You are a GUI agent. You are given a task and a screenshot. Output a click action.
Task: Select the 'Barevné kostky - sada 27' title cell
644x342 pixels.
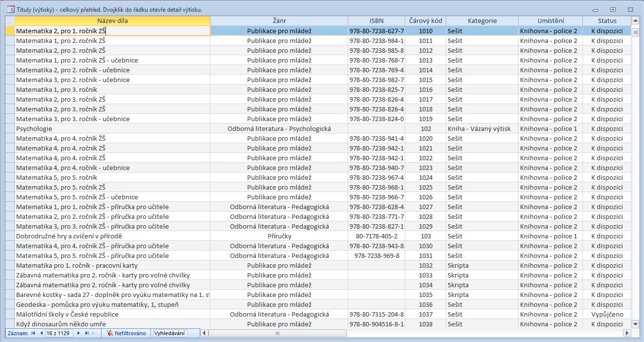coord(112,295)
